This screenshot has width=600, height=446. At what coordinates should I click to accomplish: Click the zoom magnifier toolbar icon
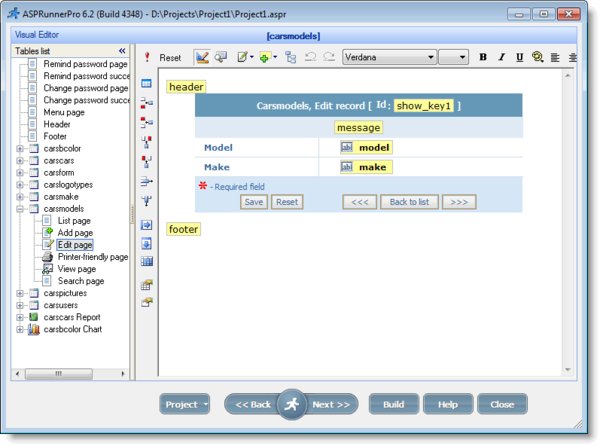pyautogui.click(x=538, y=57)
